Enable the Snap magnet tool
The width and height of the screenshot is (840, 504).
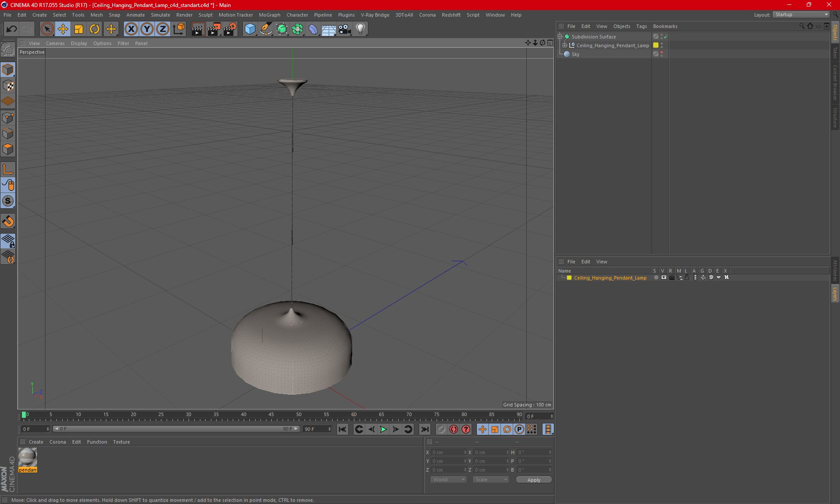tap(8, 221)
